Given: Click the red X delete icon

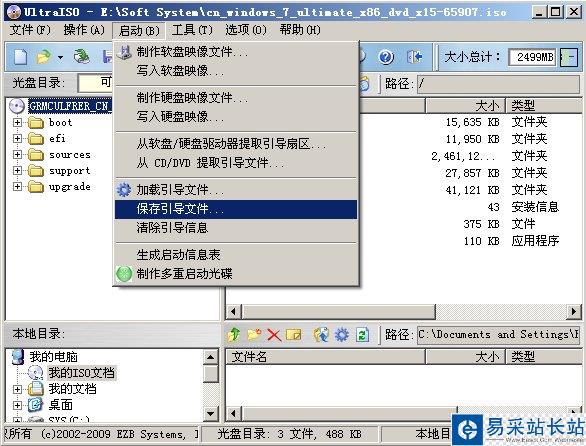Looking at the screenshot, I should (x=274, y=335).
